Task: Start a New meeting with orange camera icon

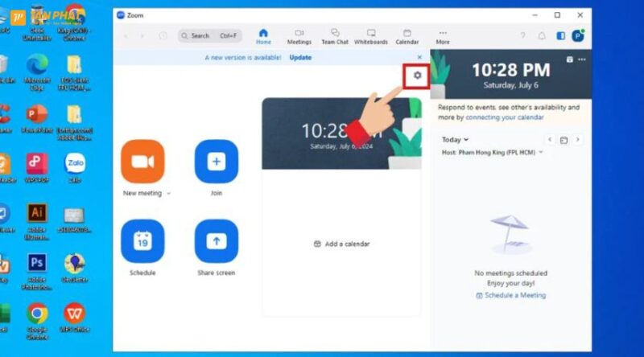Action: click(x=142, y=162)
